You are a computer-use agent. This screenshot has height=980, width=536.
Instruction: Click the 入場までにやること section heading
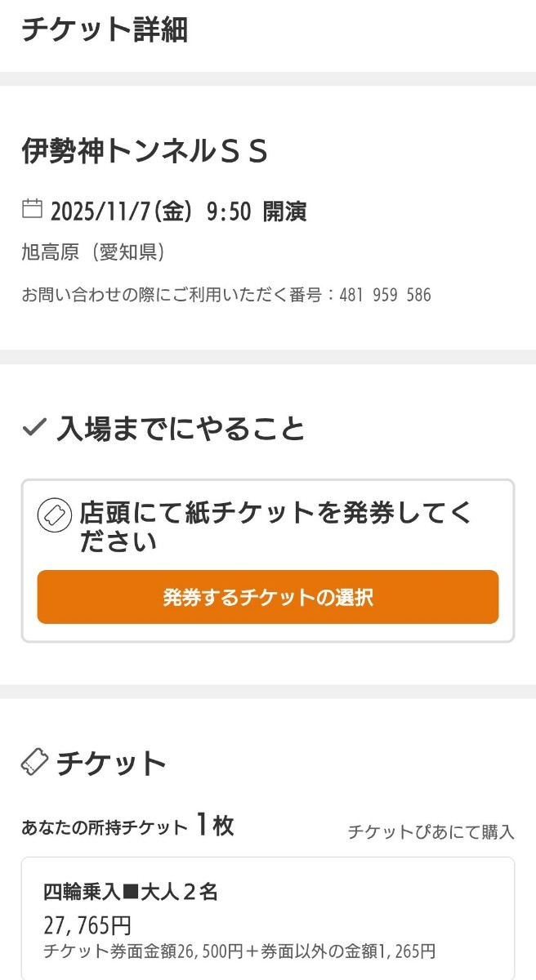click(x=181, y=429)
